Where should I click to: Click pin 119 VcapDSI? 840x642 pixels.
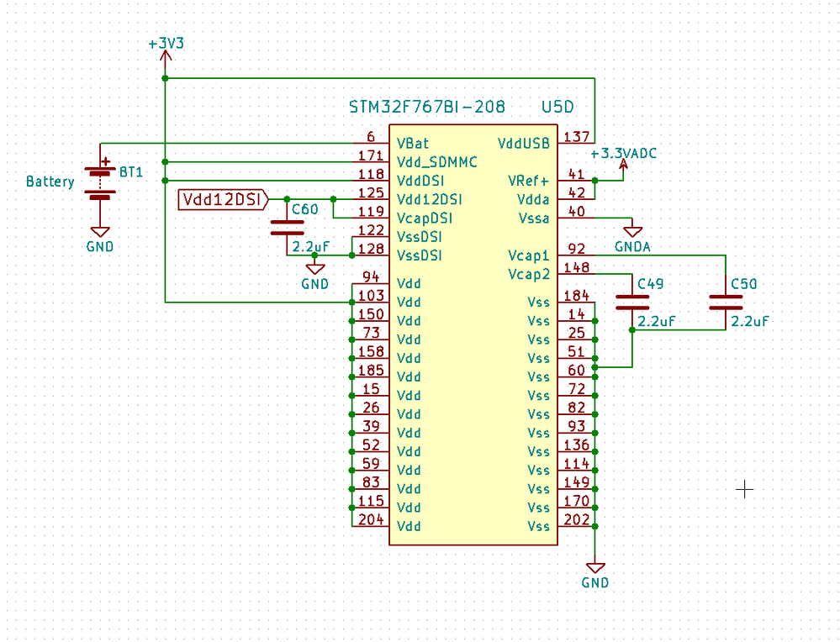[371, 218]
